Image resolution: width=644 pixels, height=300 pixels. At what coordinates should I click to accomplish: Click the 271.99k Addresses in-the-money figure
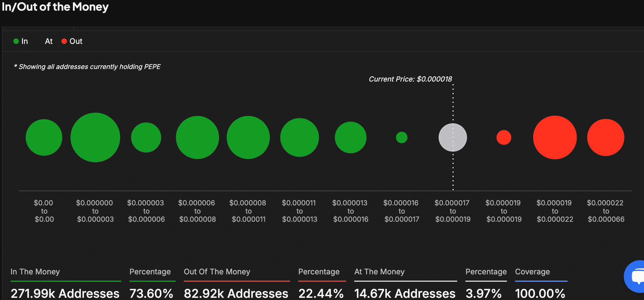65,293
